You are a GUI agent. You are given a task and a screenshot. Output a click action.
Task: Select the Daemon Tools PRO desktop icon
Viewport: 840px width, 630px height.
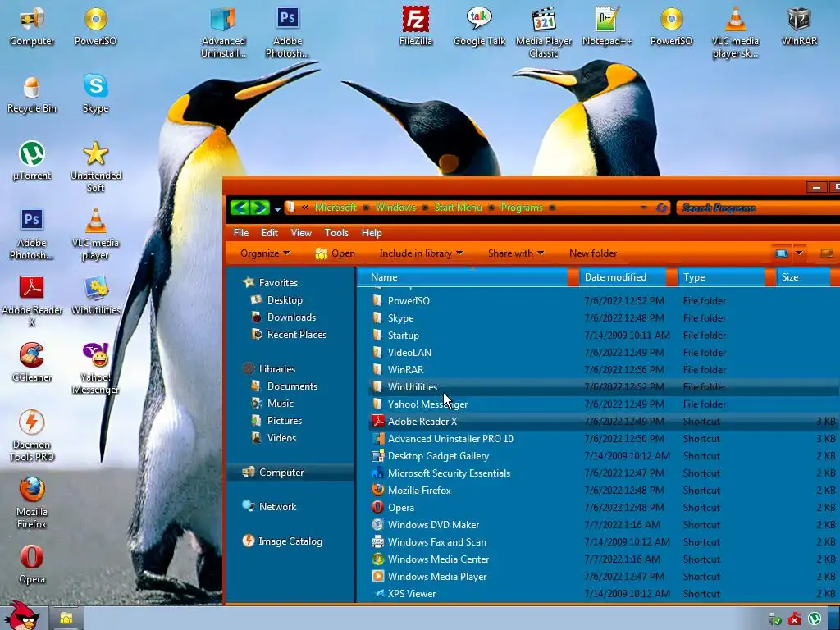[32, 436]
